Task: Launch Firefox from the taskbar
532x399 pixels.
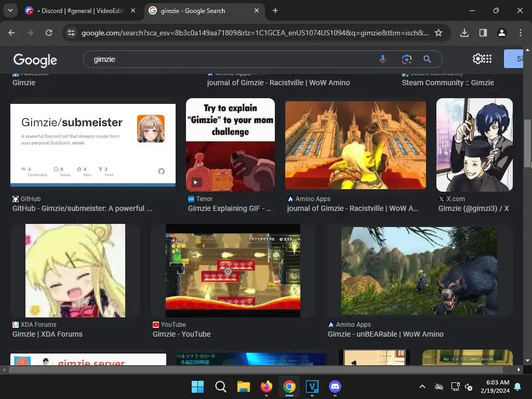Action: pyautogui.click(x=267, y=387)
